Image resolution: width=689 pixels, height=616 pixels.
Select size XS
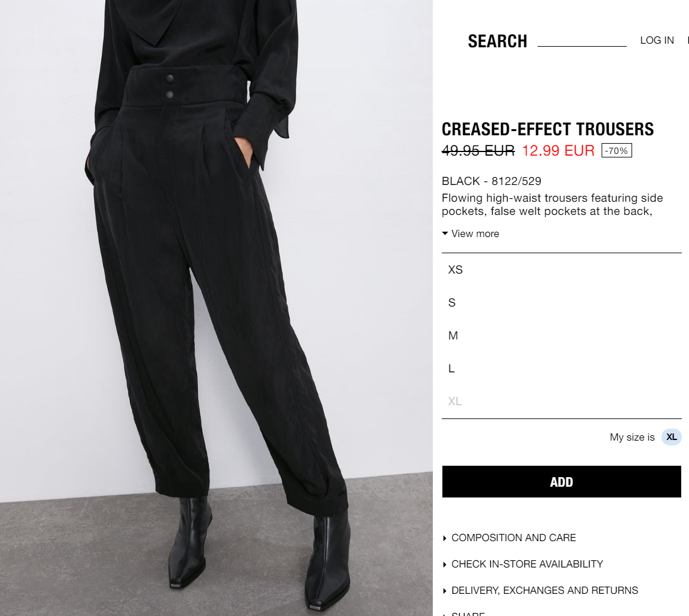[561, 270]
